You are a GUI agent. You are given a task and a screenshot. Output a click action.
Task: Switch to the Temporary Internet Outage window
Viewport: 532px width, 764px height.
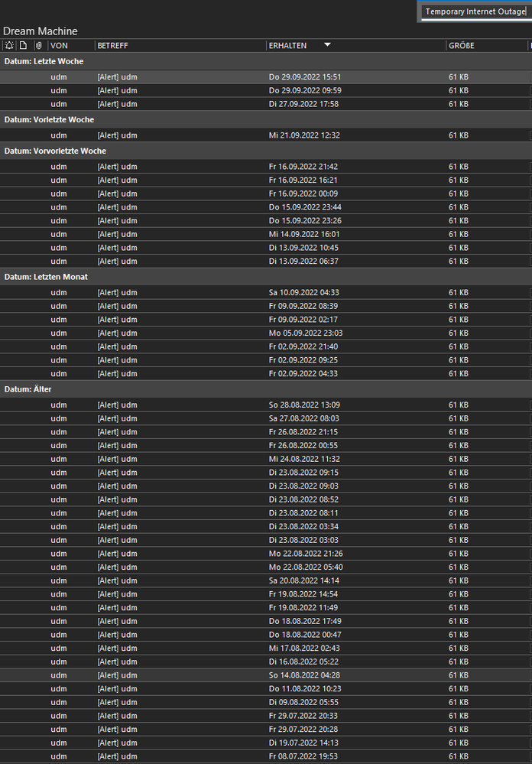pyautogui.click(x=474, y=11)
